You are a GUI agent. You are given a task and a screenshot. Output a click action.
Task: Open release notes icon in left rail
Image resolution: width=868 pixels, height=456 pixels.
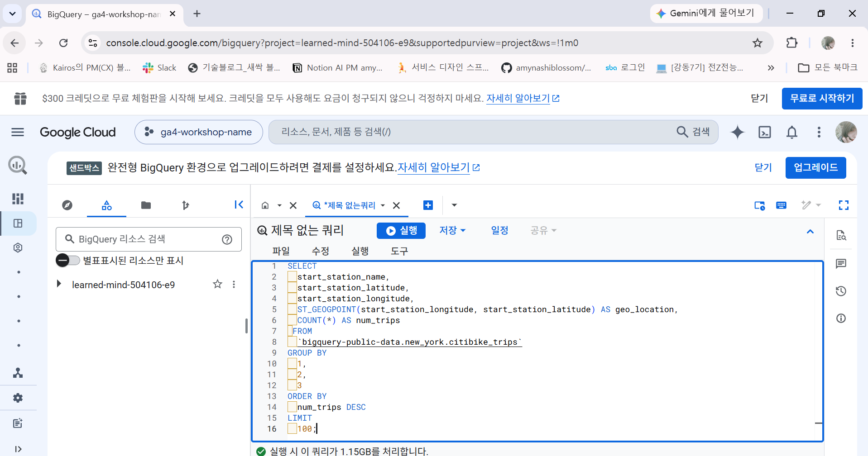18,423
